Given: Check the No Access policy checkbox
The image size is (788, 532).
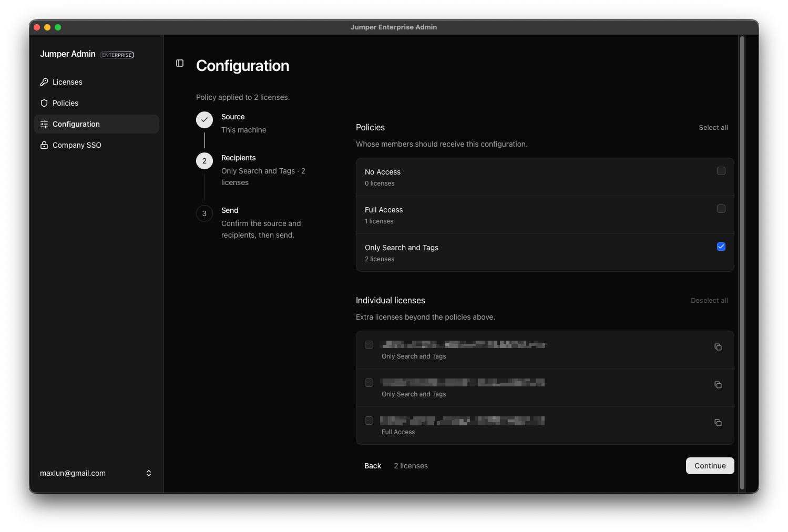Looking at the screenshot, I should [721, 171].
